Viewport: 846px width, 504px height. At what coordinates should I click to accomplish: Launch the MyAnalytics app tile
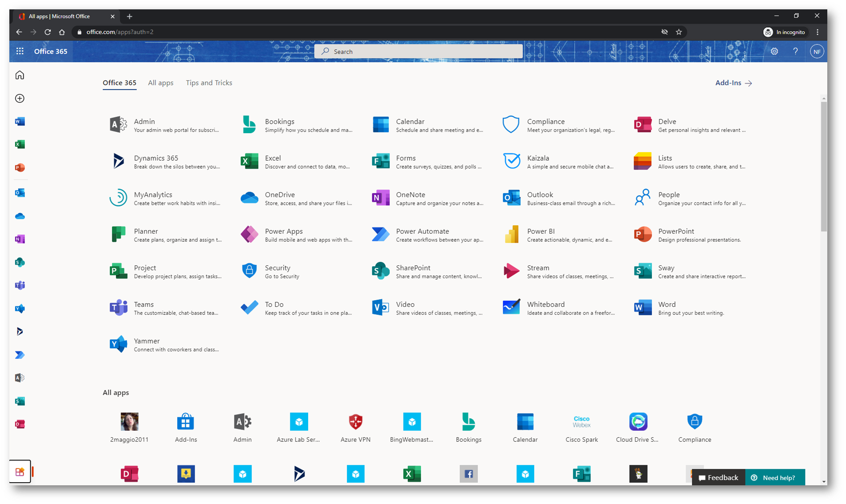(165, 198)
